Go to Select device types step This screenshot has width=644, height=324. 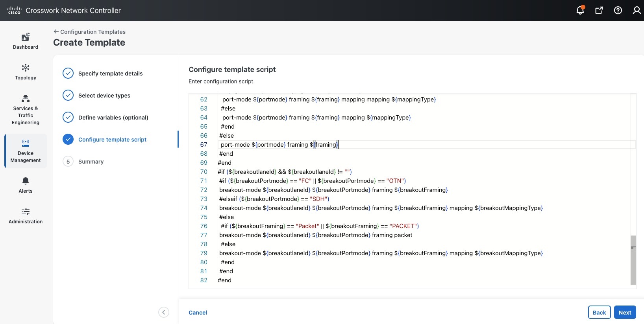(104, 96)
